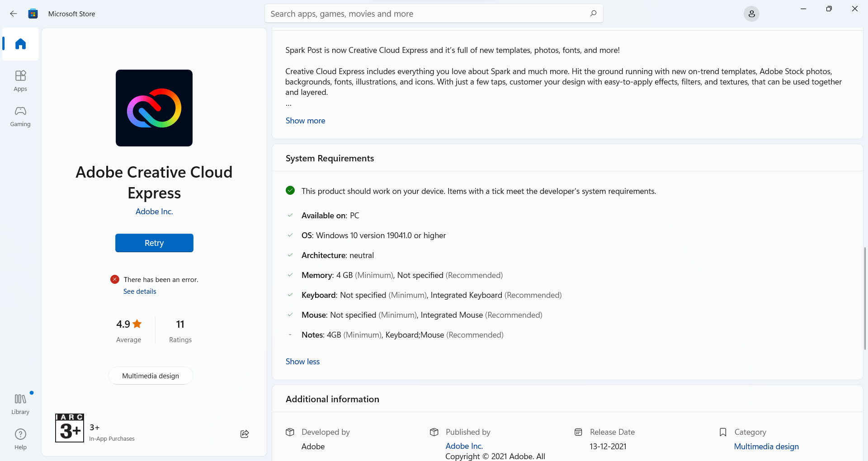Open the Home section in sidebar
Screen dimensions: 868x461
20,44
